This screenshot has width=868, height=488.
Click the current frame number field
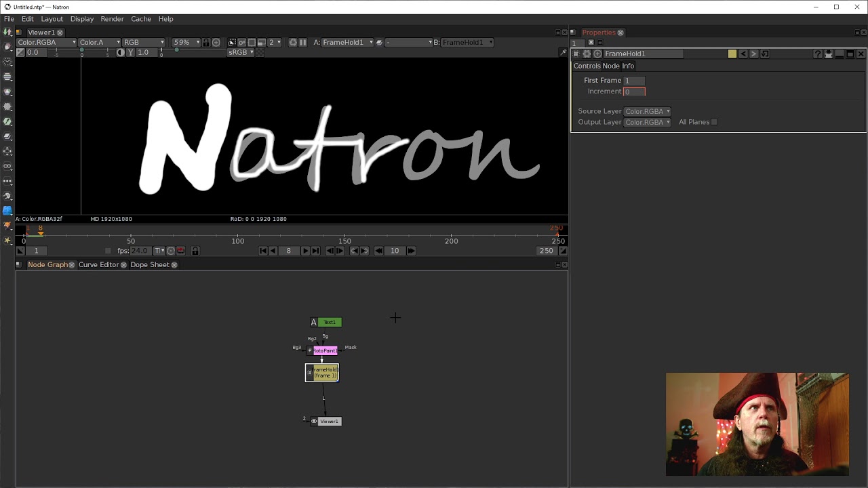click(x=288, y=251)
